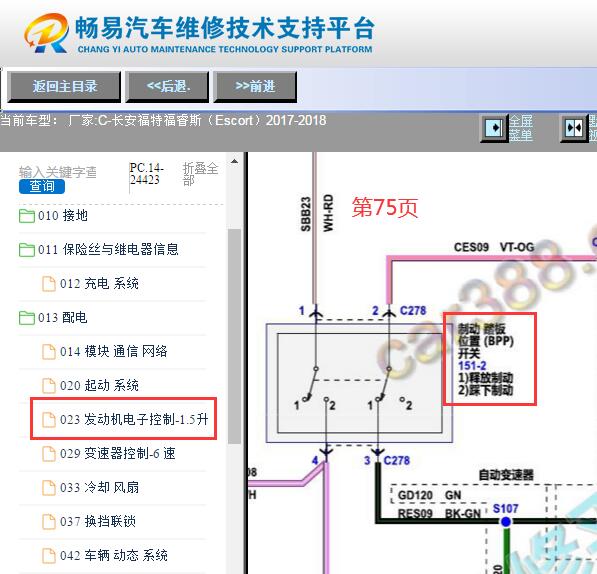Click the document icon beside 042 车辆 动态 系统

pyautogui.click(x=48, y=555)
